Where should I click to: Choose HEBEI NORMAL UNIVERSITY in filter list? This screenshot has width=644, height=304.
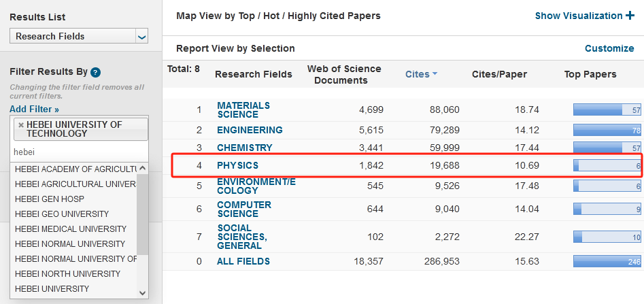pos(70,243)
